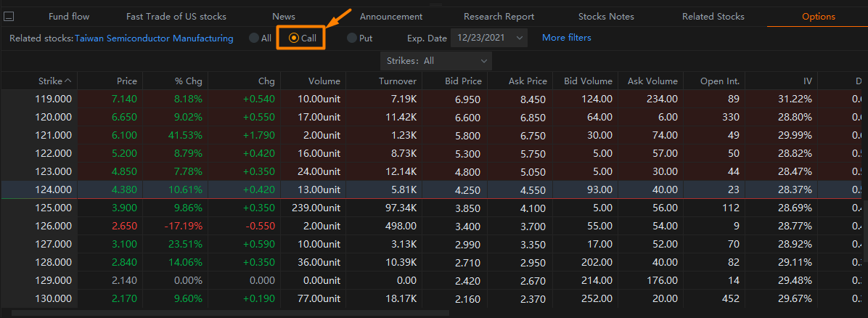The image size is (868, 318).
Task: Click the 31.22% IV cell
Action: pos(796,99)
